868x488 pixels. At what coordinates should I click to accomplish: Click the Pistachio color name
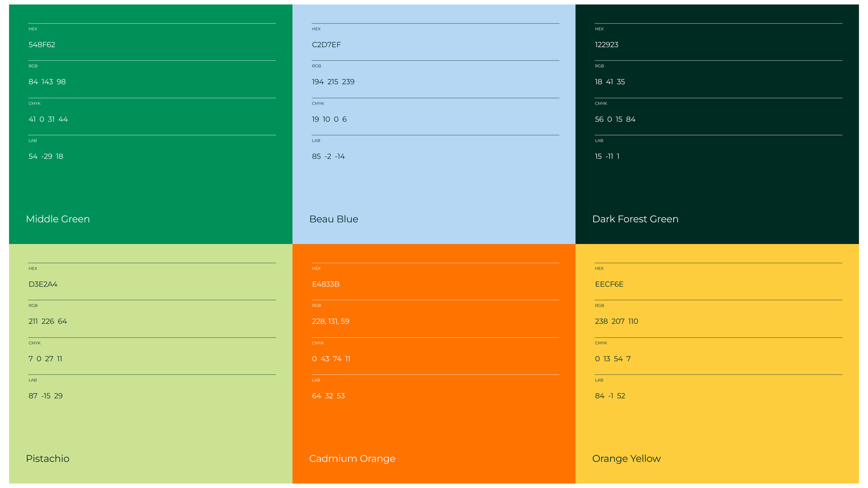(x=48, y=458)
